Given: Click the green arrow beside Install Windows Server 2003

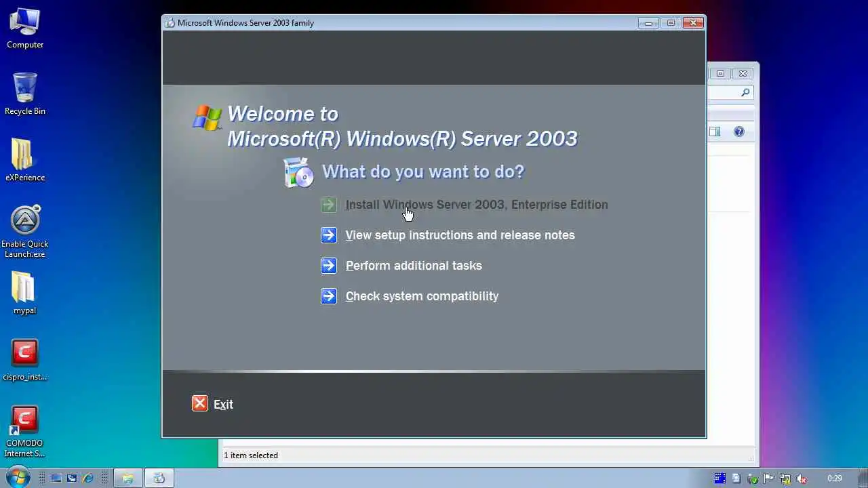Looking at the screenshot, I should [x=329, y=205].
